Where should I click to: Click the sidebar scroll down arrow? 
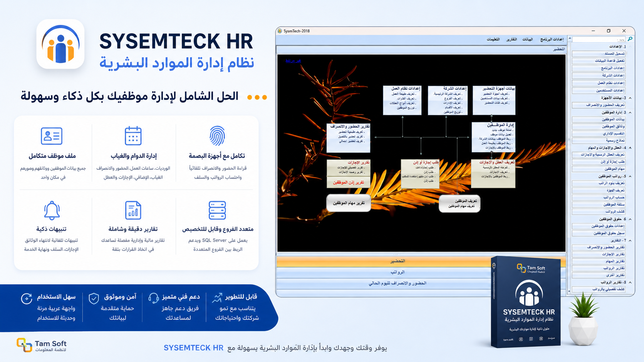point(570,292)
